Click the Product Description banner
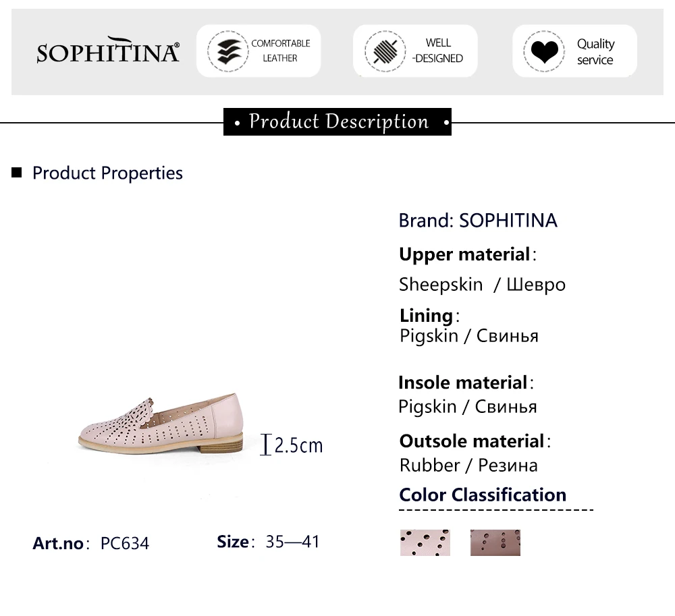The width and height of the screenshot is (675, 616). coord(337,121)
